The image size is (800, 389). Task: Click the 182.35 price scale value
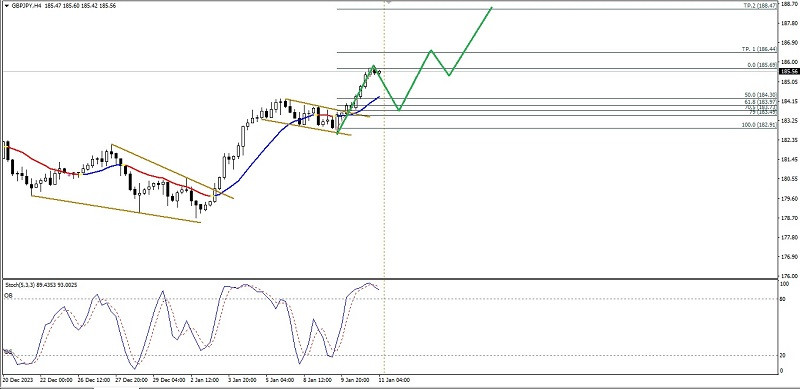click(789, 140)
